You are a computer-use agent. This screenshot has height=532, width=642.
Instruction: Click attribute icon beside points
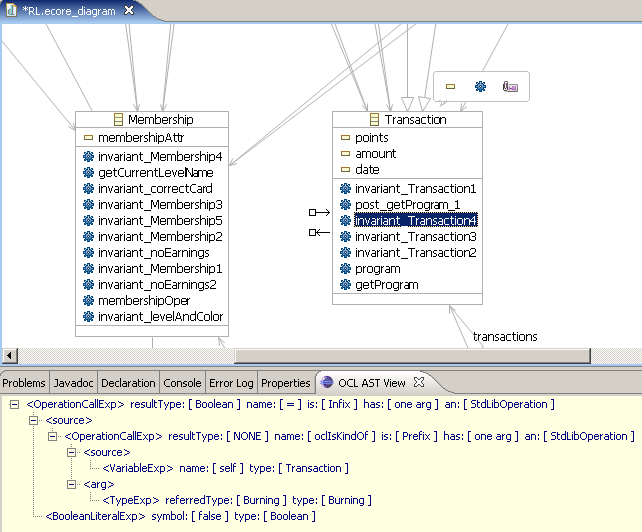click(346, 138)
